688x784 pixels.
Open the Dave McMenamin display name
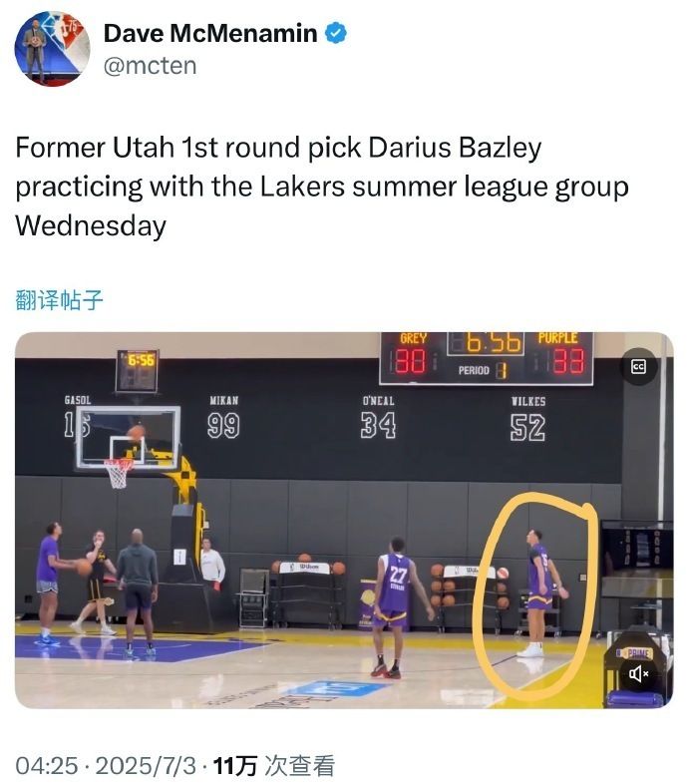pos(210,34)
